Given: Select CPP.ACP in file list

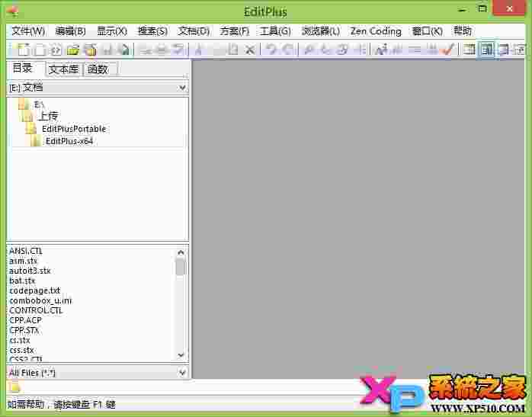Looking at the screenshot, I should pyautogui.click(x=25, y=320).
